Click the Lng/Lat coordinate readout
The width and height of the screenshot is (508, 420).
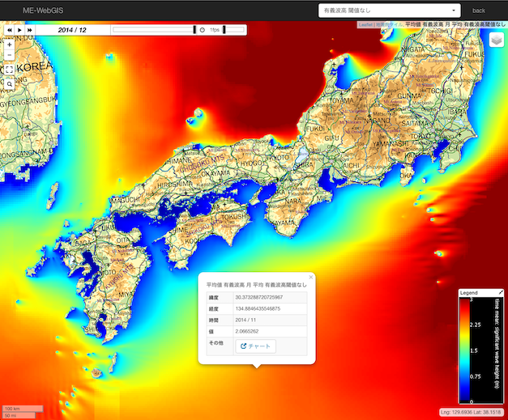tap(472, 412)
